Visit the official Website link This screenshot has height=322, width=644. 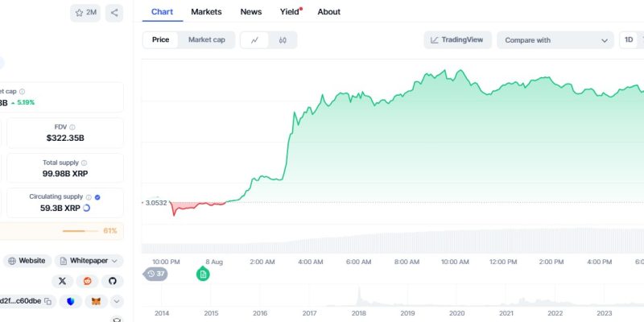pos(27,261)
